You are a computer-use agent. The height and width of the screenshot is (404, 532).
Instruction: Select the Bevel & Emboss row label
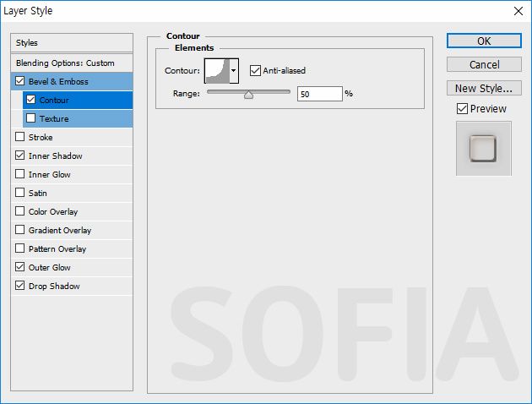58,81
